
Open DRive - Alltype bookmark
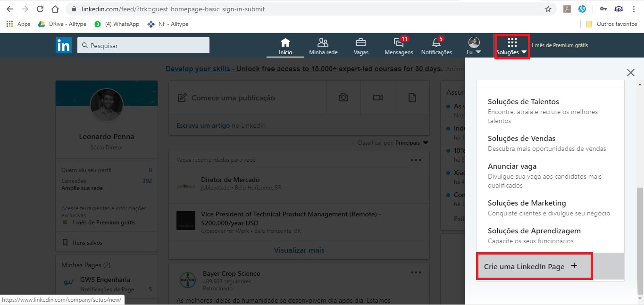(63, 24)
